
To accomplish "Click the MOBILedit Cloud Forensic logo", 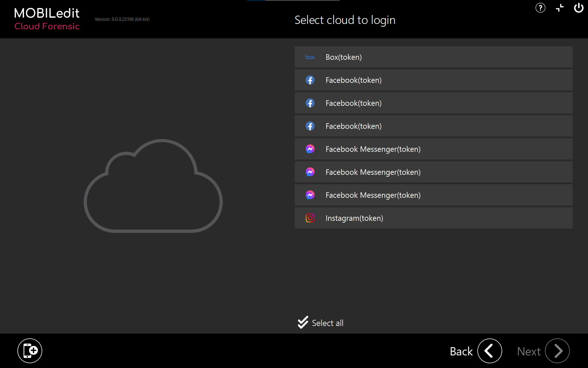I will 47,19.
